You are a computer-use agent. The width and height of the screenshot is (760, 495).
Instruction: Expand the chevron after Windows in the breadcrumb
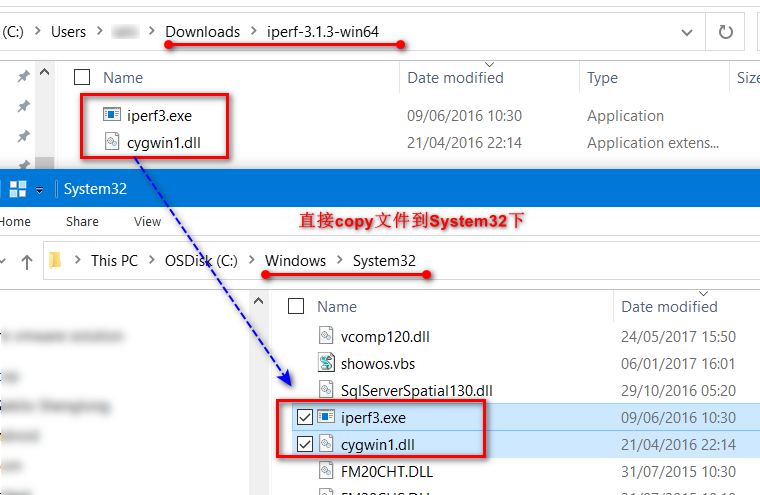340,260
